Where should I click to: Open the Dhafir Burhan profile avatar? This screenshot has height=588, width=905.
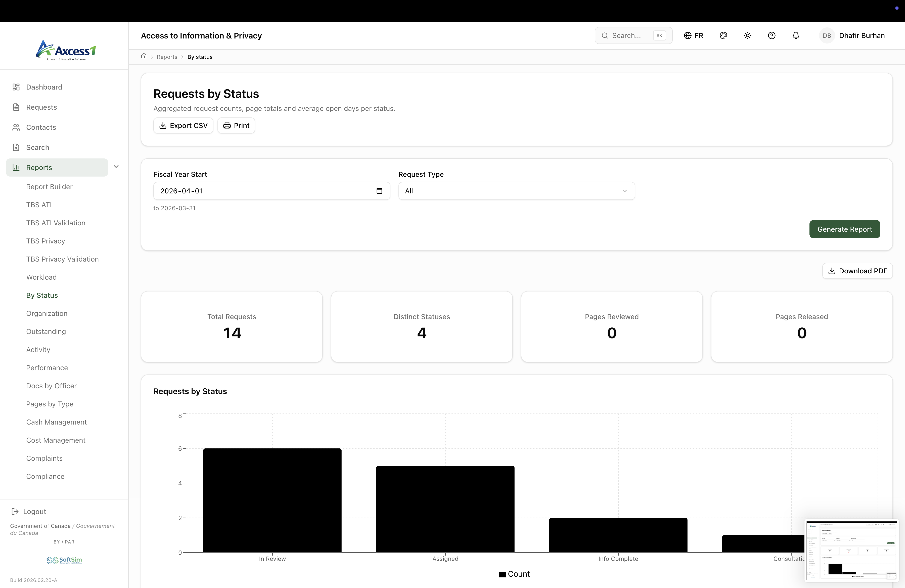point(826,35)
